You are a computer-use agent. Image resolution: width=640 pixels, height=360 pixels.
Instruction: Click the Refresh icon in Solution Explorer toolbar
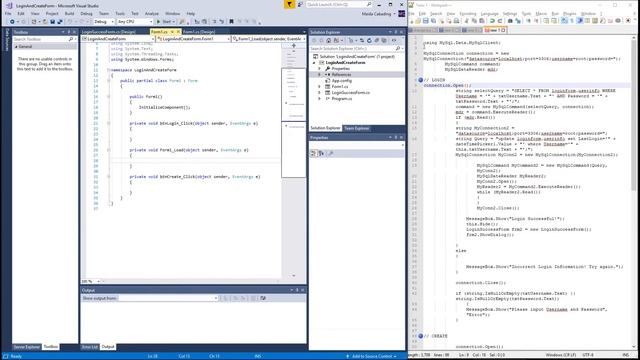click(369, 40)
